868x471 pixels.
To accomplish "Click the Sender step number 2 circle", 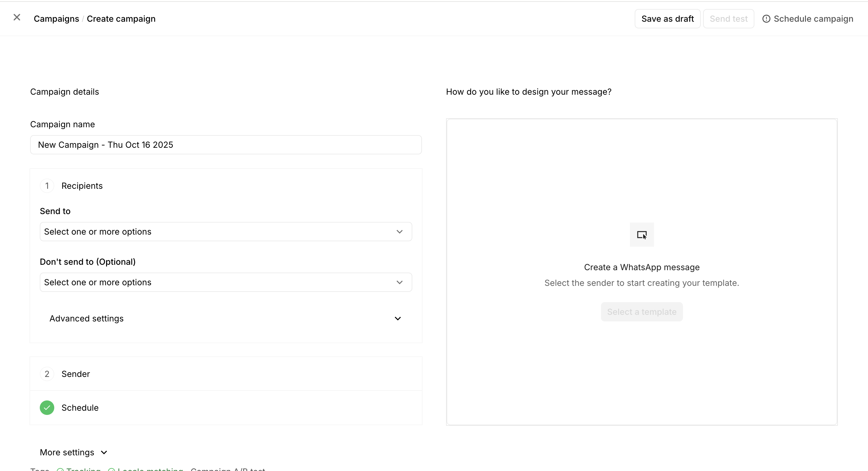I will coord(47,374).
